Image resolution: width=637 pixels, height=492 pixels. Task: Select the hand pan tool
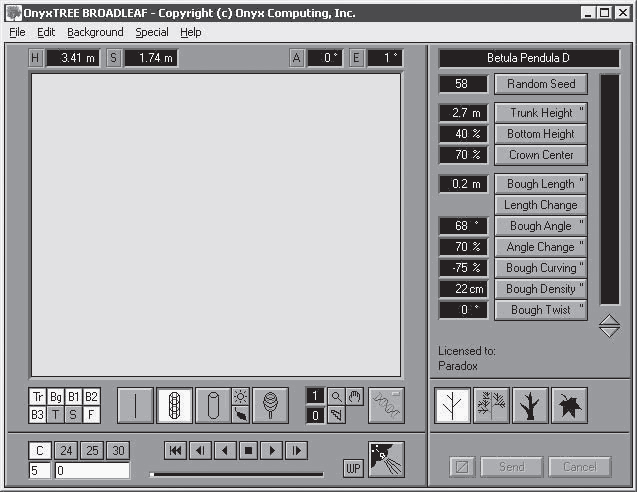(x=355, y=397)
